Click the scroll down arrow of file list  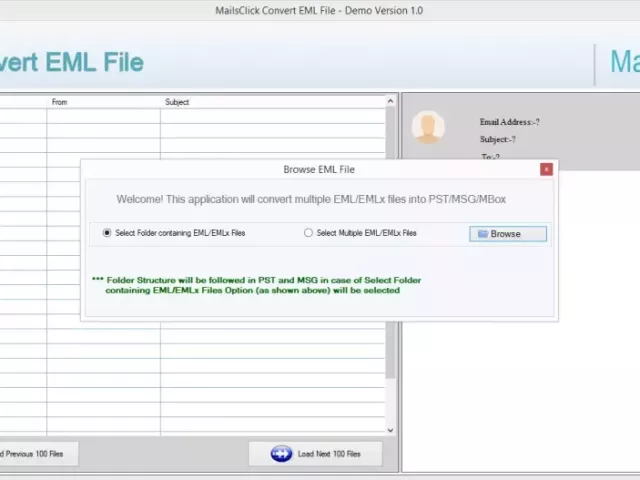point(390,430)
